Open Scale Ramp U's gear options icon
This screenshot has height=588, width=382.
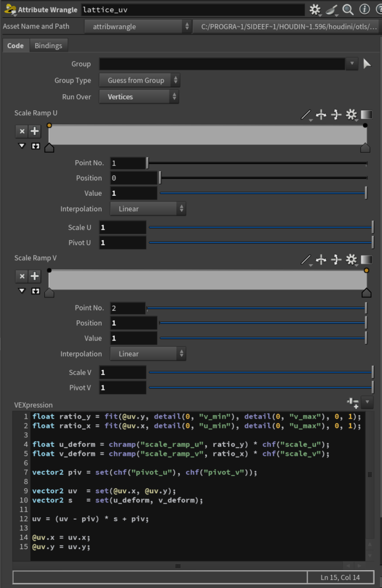(351, 115)
